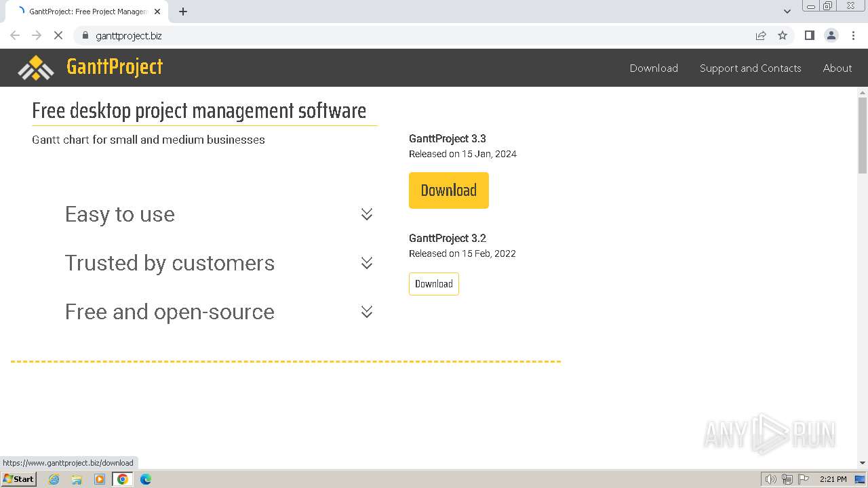868x488 pixels.
Task: Click the GanttProject logo icon
Action: pyautogui.click(x=35, y=68)
